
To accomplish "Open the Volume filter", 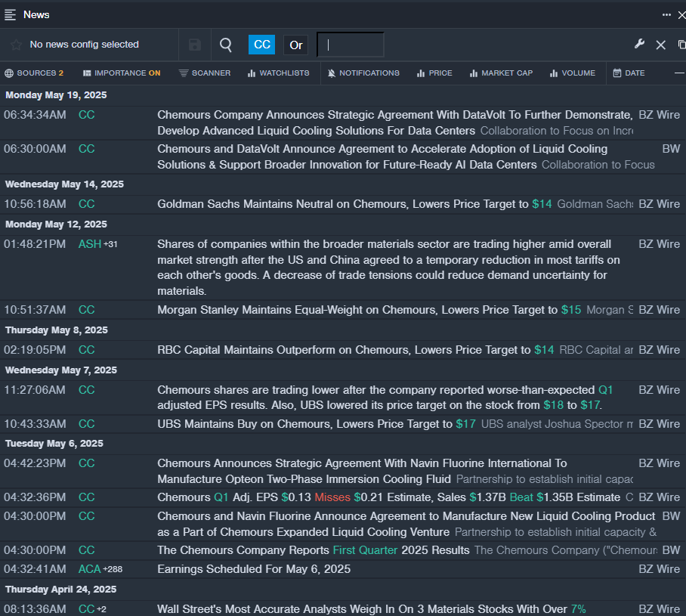I will click(x=573, y=73).
